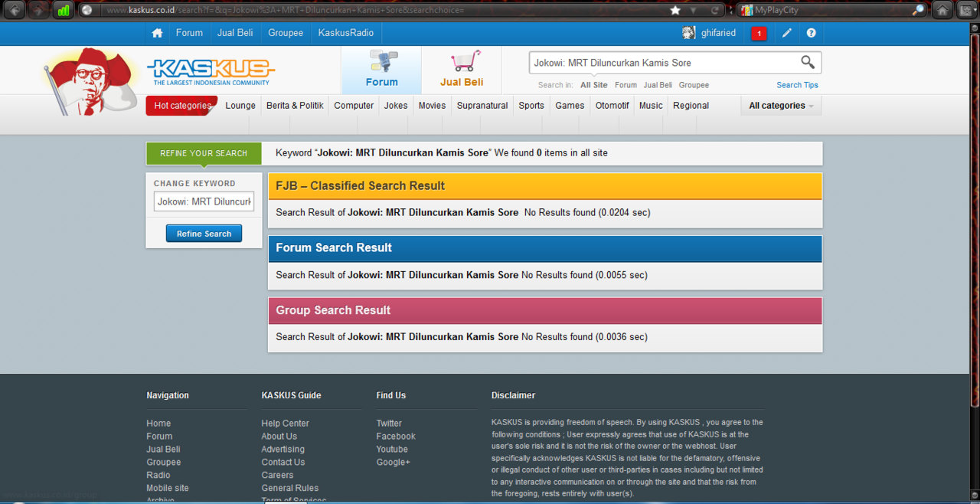Image resolution: width=980 pixels, height=504 pixels.
Task: Reload the page with refresh icon
Action: coord(715,11)
